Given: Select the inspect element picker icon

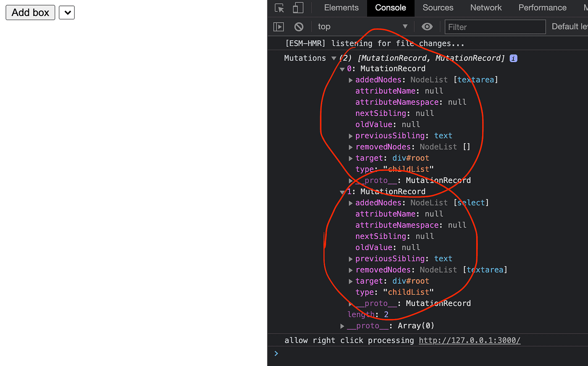Looking at the screenshot, I should tap(279, 8).
